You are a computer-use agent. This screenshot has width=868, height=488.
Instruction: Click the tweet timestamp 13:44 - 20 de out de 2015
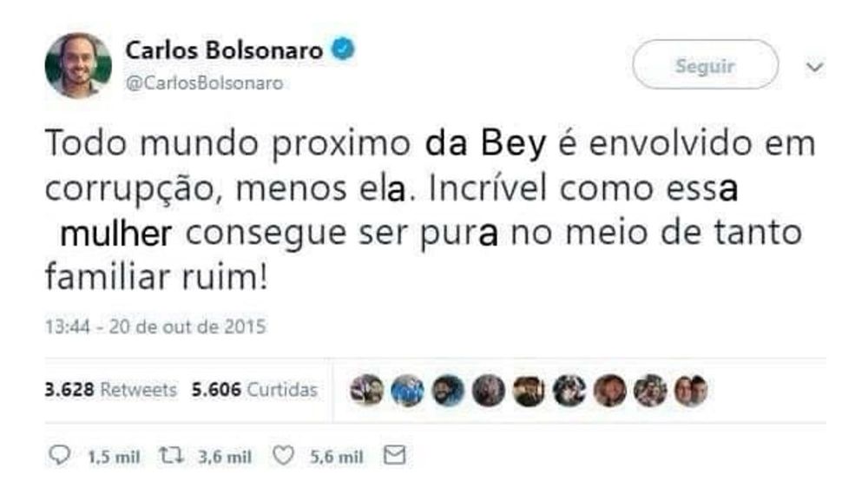pos(155,326)
